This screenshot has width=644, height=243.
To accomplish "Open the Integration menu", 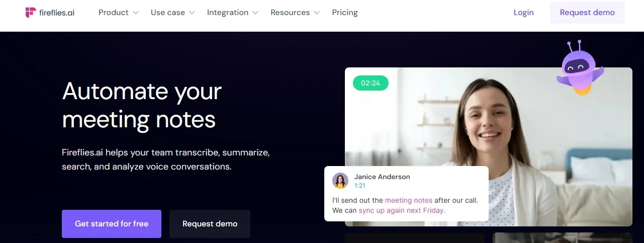I will (228, 13).
